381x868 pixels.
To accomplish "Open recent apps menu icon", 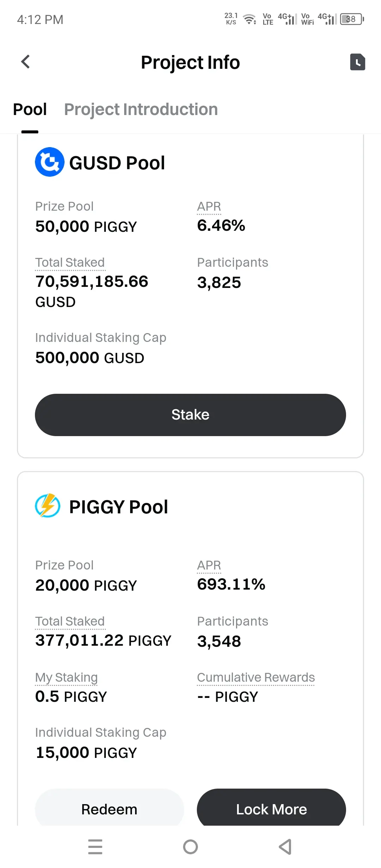I will click(95, 846).
